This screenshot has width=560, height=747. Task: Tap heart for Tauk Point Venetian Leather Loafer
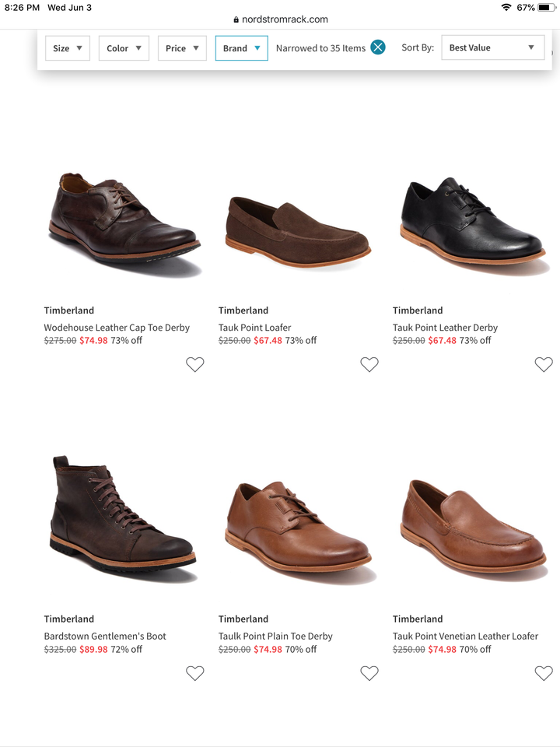[x=544, y=673]
